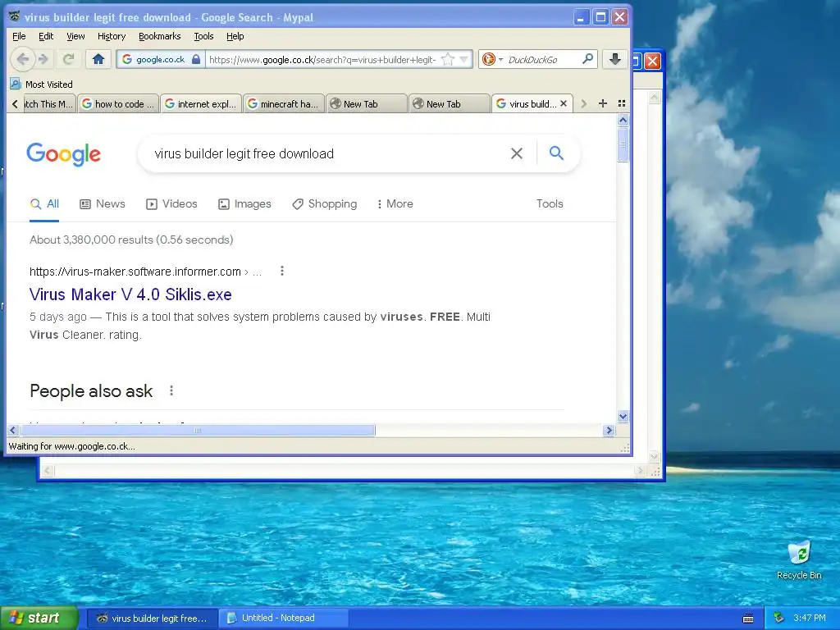Open three-dot menu beside People also ask
840x630 pixels.
click(x=171, y=390)
